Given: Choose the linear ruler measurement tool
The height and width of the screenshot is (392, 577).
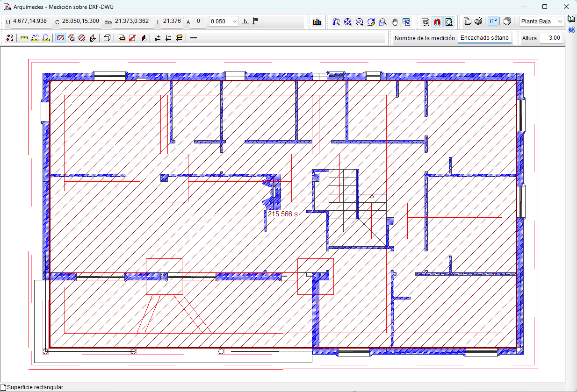Looking at the screenshot, I should pos(24,38).
